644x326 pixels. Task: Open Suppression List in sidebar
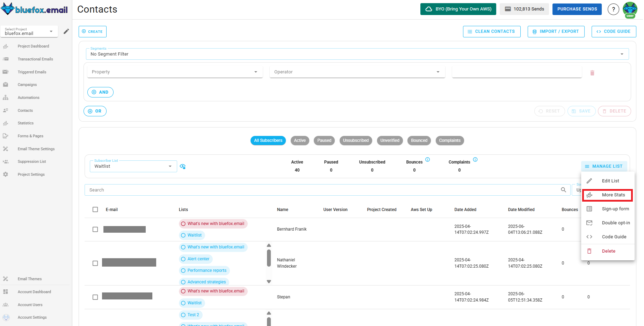(32, 161)
